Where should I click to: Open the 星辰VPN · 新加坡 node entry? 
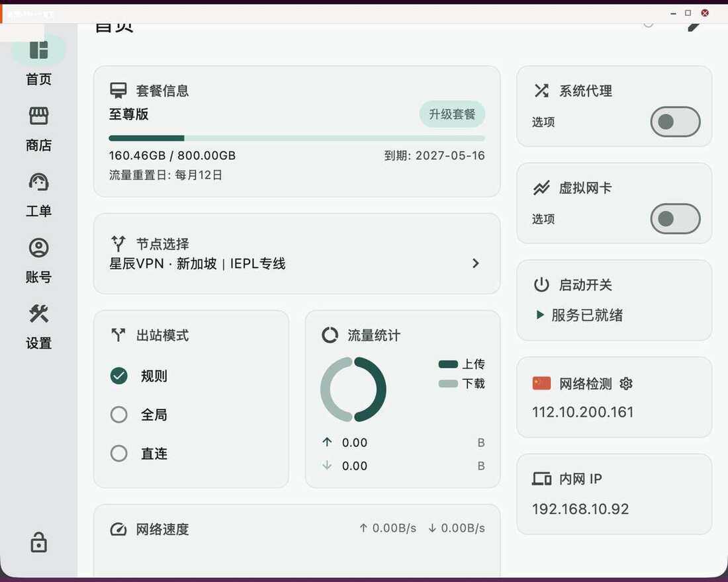coord(197,264)
